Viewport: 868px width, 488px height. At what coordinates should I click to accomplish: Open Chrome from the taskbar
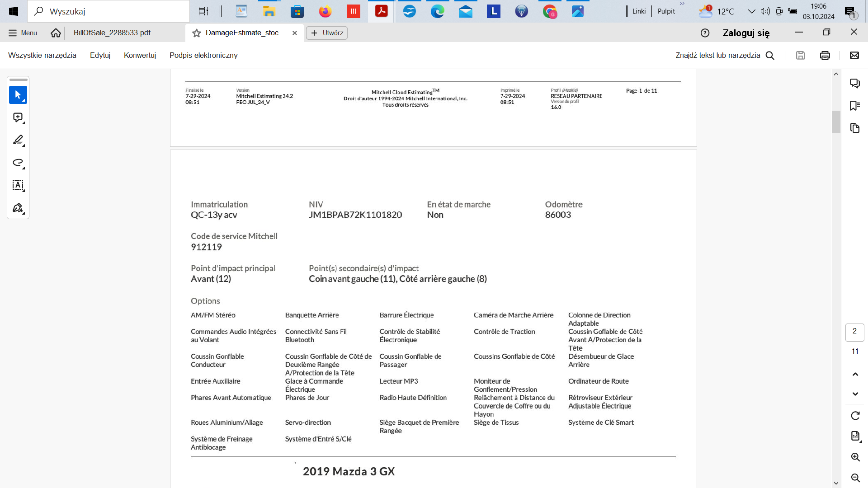click(x=549, y=11)
